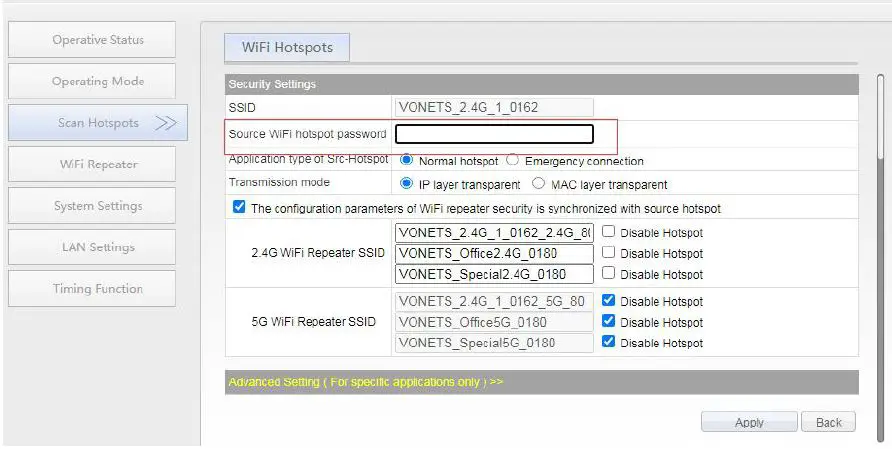Choose MAC layer transparent transmission mode
Image resolution: width=892 pixels, height=449 pixels.
coord(538,184)
